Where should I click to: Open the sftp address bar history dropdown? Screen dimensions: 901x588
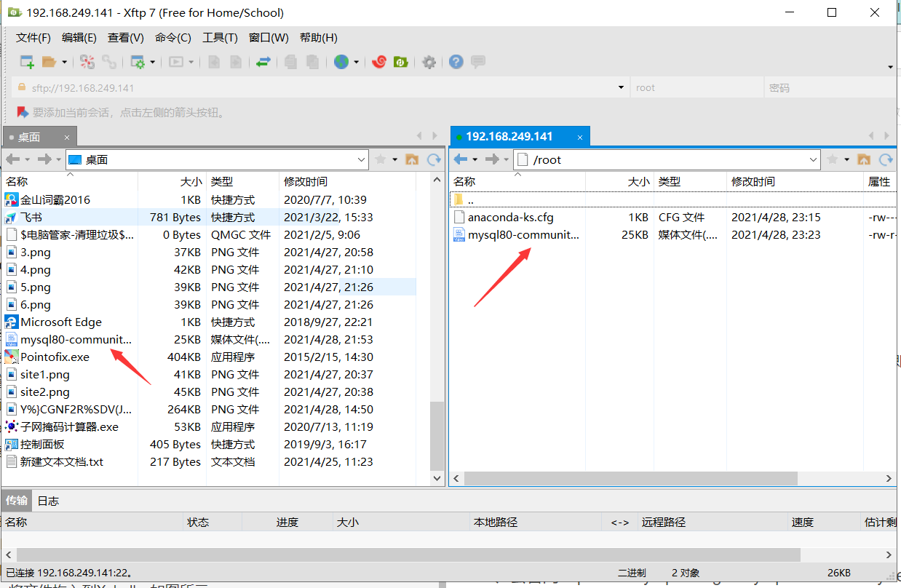point(621,87)
